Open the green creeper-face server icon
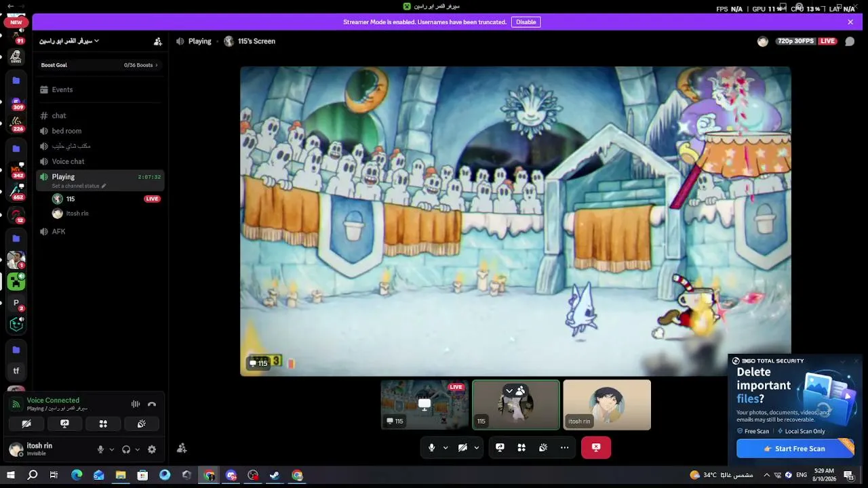Image resolution: width=868 pixels, height=488 pixels. point(16,281)
